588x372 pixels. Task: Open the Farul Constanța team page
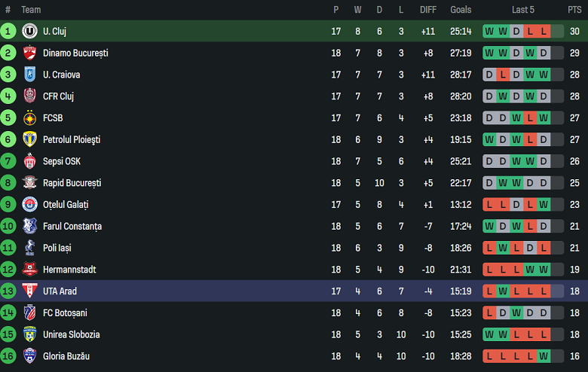click(72, 226)
